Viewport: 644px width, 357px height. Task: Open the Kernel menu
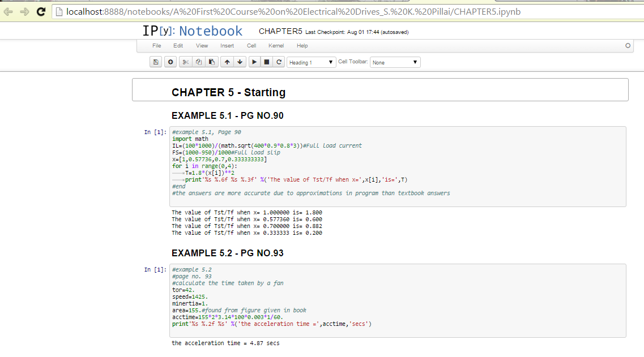276,46
